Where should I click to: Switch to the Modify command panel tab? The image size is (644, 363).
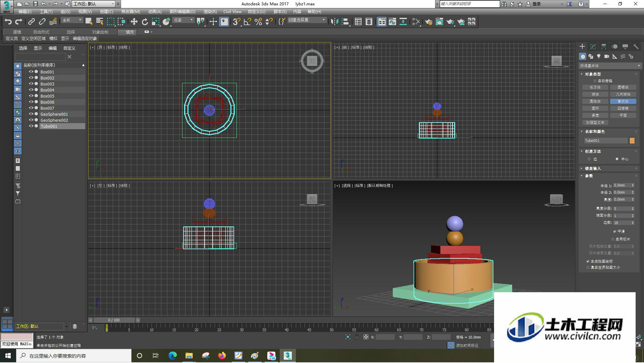coord(593,47)
